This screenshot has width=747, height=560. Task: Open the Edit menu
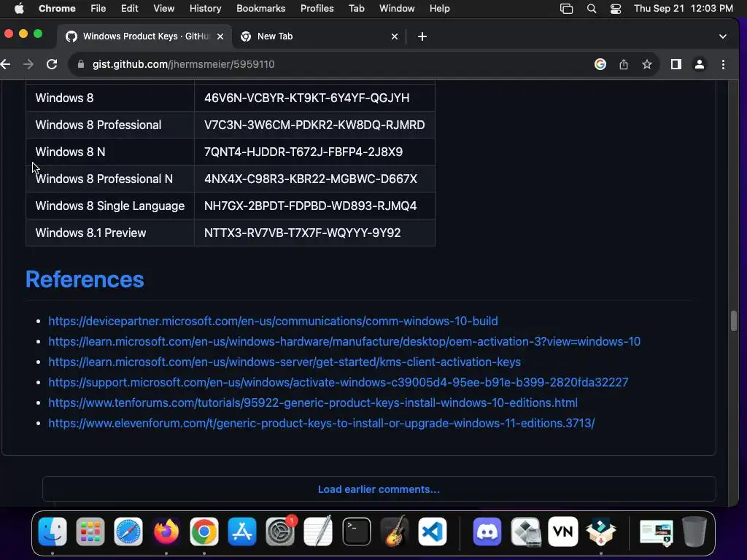(129, 9)
